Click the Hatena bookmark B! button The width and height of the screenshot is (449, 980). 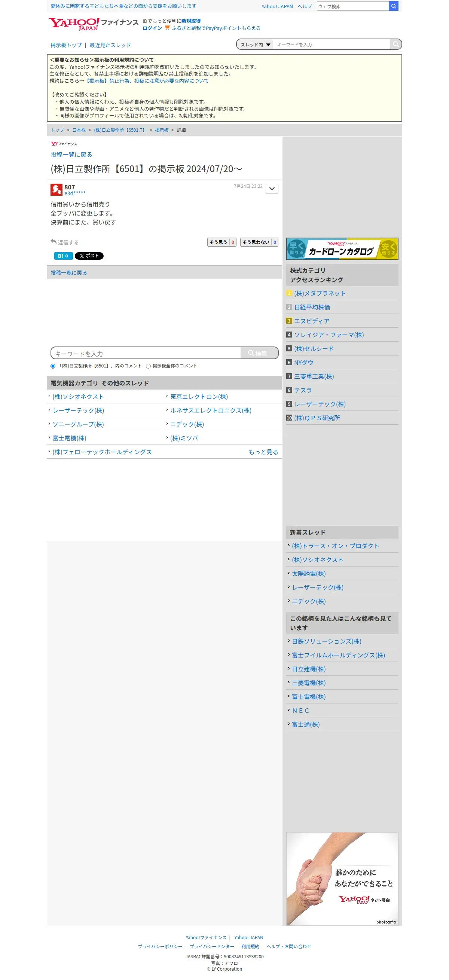63,256
